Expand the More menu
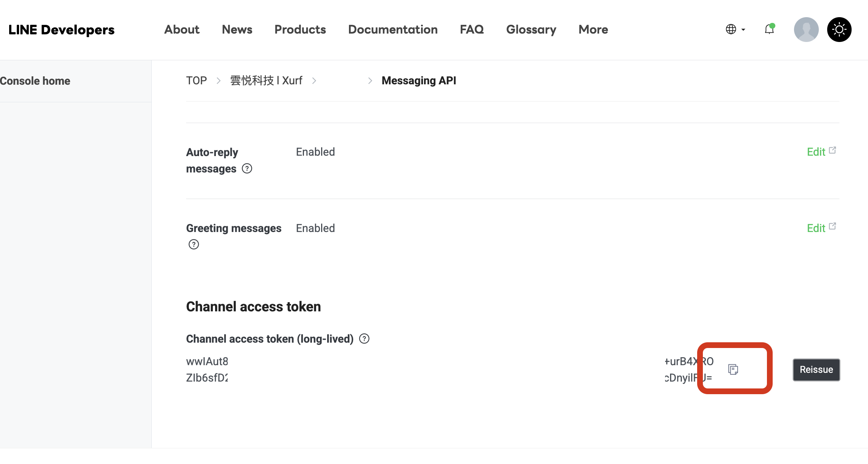The height and width of the screenshot is (464, 868). click(x=593, y=29)
